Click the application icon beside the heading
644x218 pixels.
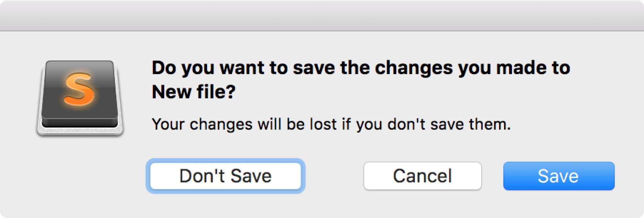pyautogui.click(x=80, y=98)
